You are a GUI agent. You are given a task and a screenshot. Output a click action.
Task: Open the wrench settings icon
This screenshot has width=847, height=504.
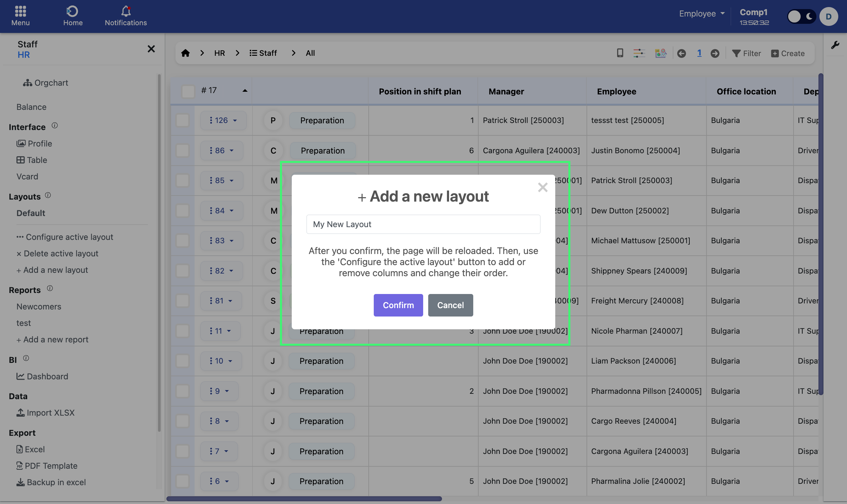click(x=835, y=45)
